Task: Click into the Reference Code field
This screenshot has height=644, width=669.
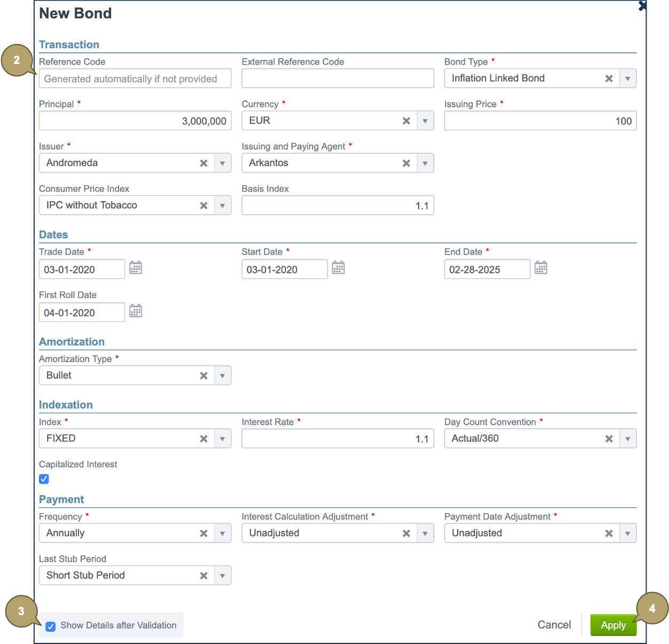Action: (x=135, y=78)
